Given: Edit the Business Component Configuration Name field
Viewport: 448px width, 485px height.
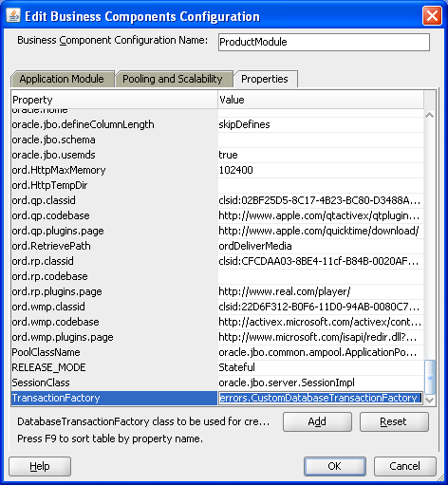Looking at the screenshot, I should (x=324, y=42).
